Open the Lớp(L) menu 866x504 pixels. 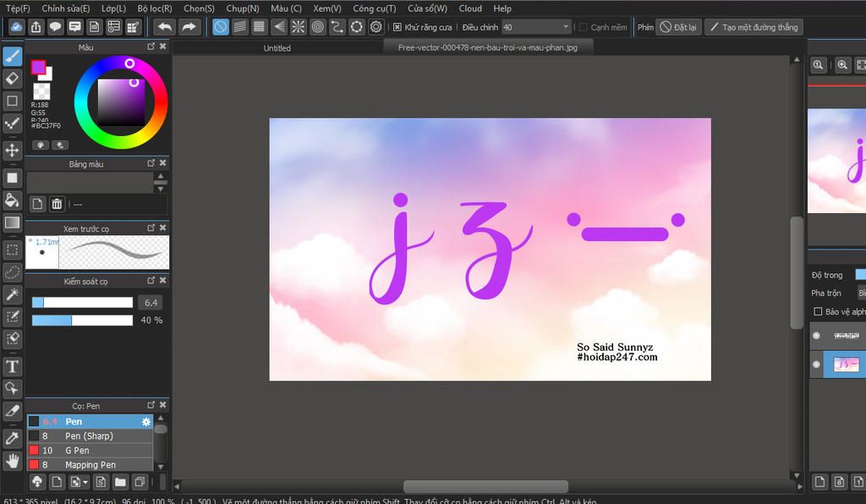pyautogui.click(x=113, y=8)
